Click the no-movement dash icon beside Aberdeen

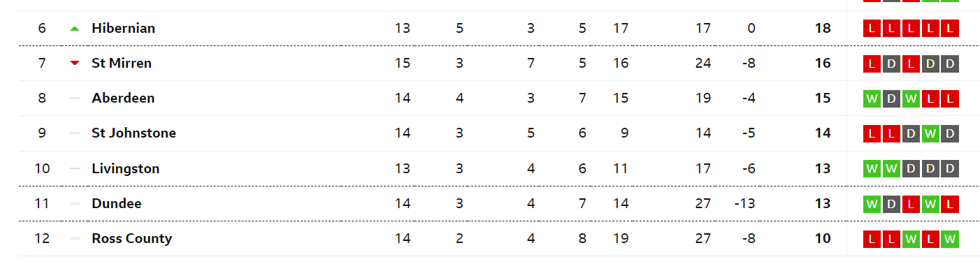(x=75, y=98)
